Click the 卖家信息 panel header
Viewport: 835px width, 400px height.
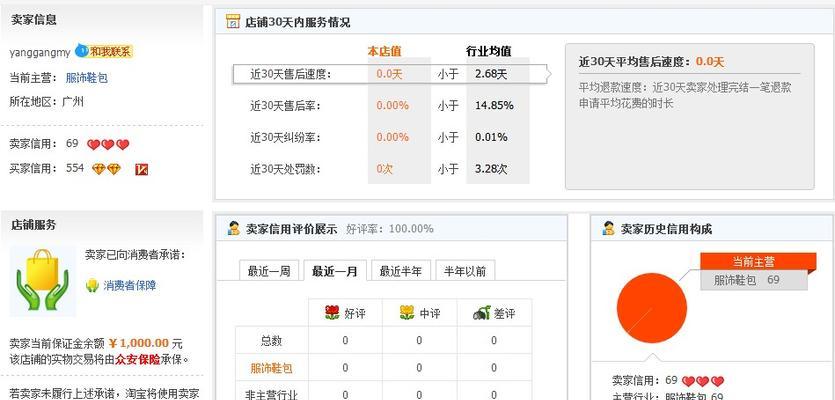pos(34,20)
